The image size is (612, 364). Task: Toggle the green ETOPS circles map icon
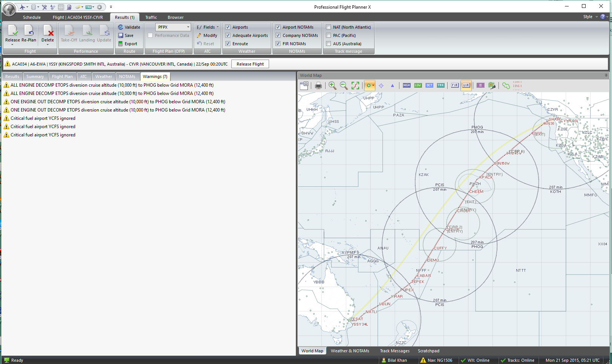coord(506,86)
